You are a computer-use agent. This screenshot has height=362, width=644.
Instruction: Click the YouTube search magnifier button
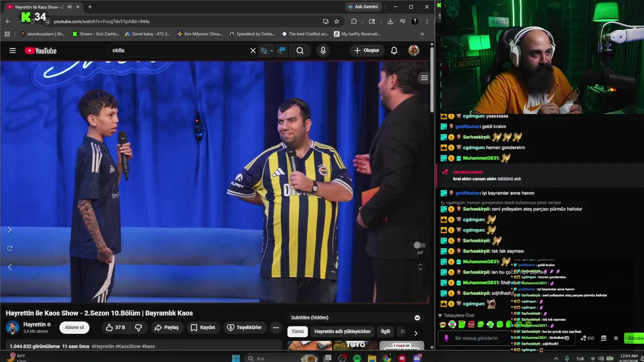pos(300,50)
